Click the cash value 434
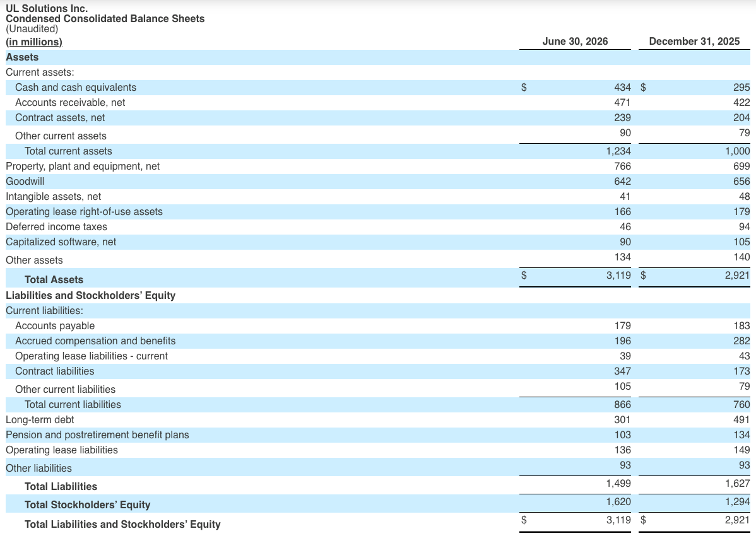This screenshot has width=756, height=536. click(x=622, y=88)
